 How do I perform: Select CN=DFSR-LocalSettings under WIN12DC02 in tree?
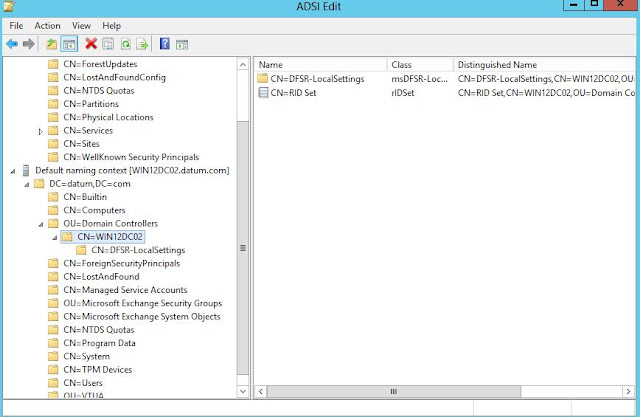click(138, 250)
